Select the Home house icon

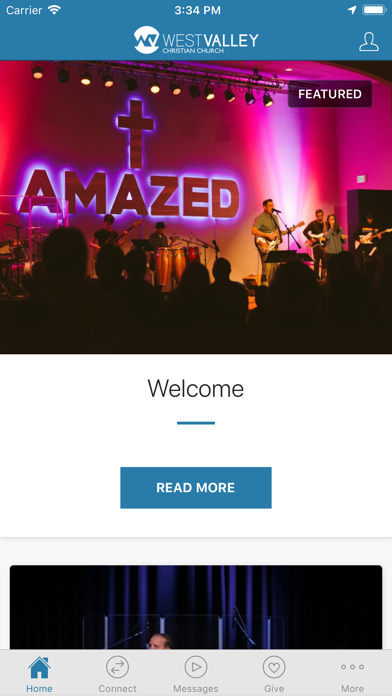click(x=39, y=667)
